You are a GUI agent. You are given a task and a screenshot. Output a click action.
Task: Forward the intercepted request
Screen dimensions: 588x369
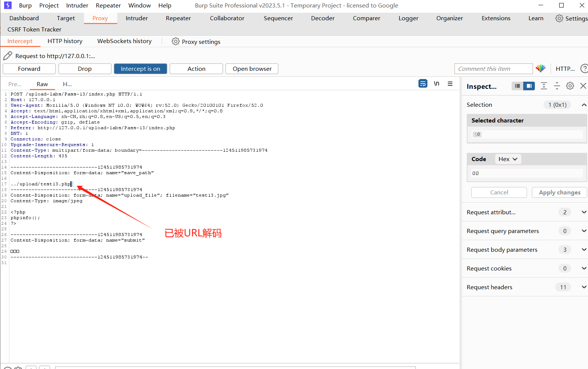[29, 69]
